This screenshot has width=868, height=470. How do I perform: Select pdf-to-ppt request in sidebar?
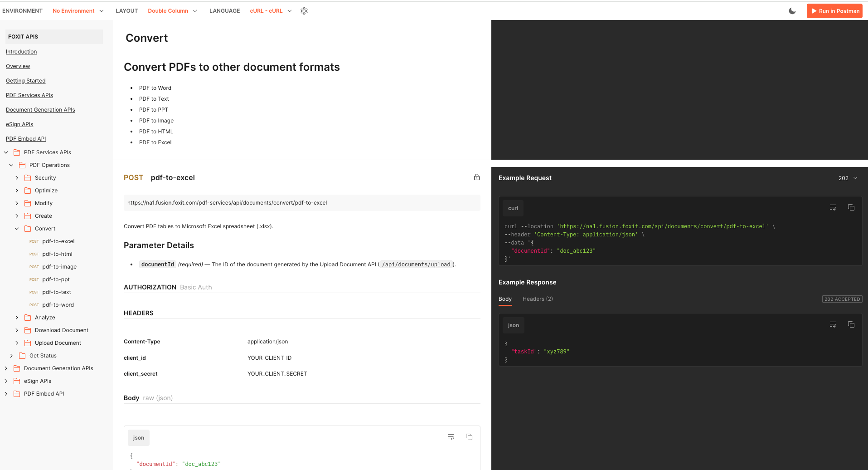56,279
